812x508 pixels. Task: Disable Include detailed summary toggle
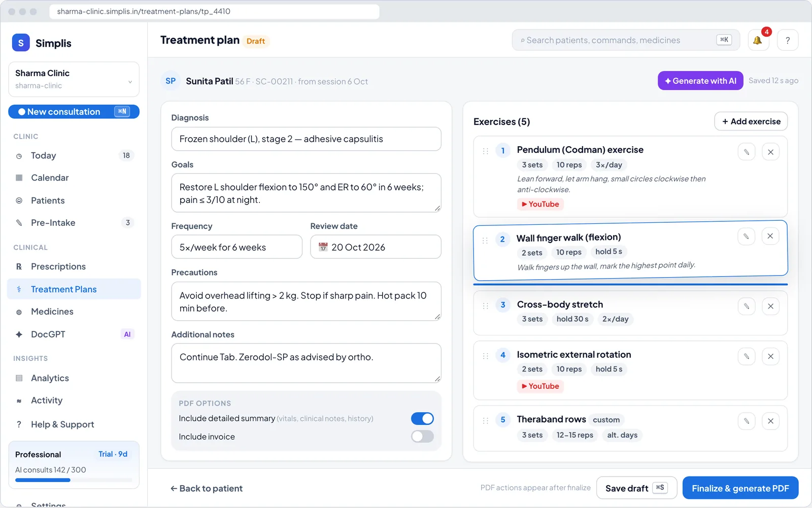pyautogui.click(x=422, y=418)
